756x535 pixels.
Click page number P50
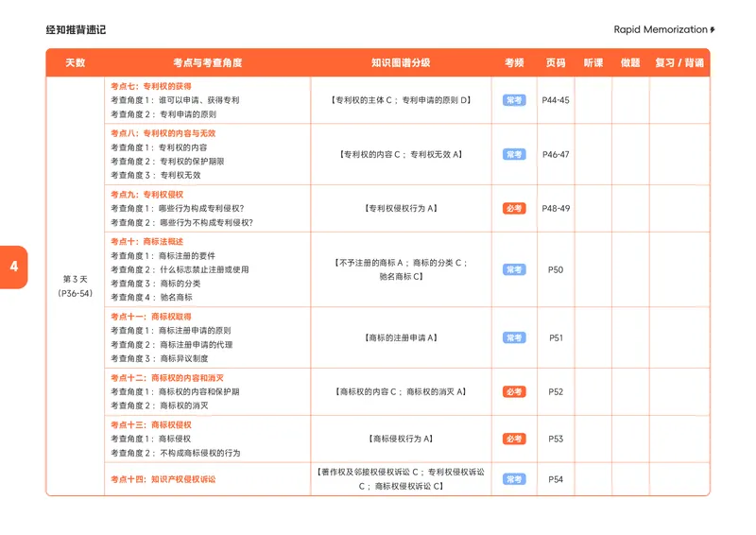(556, 269)
